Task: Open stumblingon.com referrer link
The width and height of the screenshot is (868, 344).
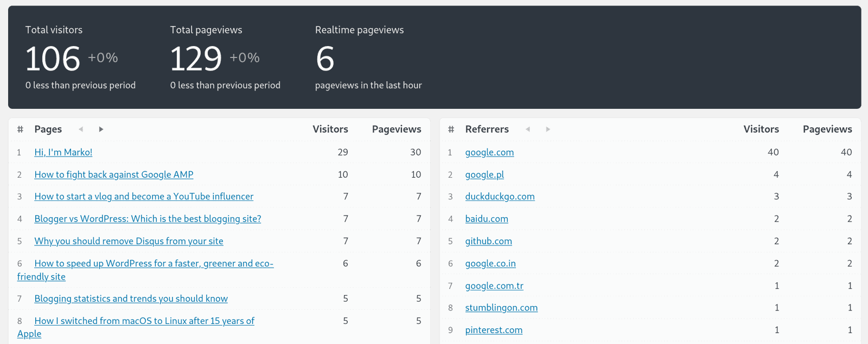Action: click(x=501, y=308)
